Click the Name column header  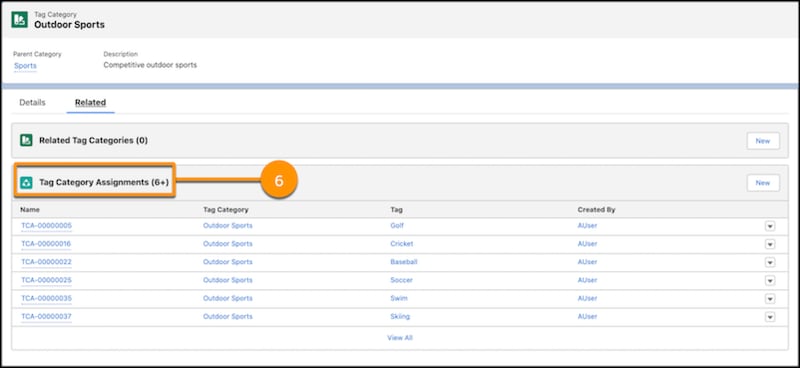point(30,210)
